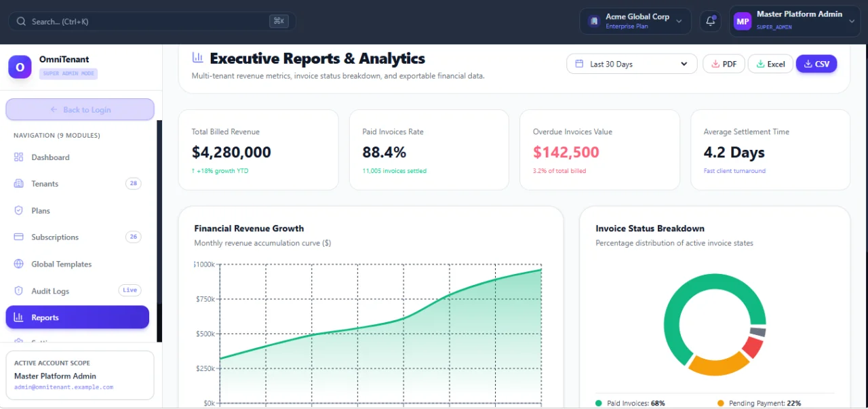868x409 pixels.
Task: Export report as CSV
Action: click(x=816, y=64)
